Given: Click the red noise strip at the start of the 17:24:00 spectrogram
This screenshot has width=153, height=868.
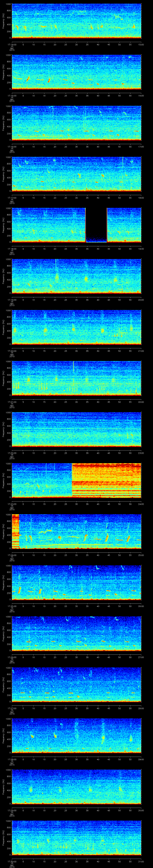Looking at the screenshot, I should [x=16, y=531].
